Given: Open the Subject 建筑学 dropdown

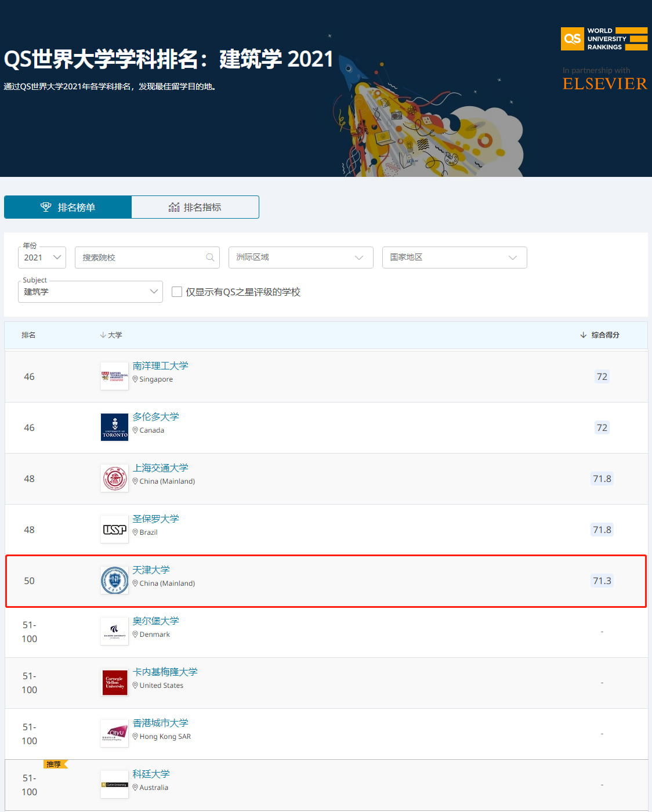Looking at the screenshot, I should [x=90, y=292].
